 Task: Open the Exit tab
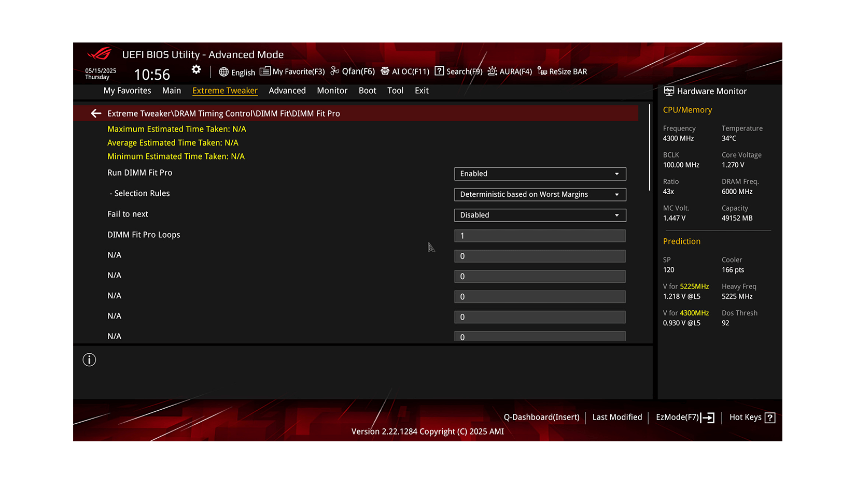[422, 91]
